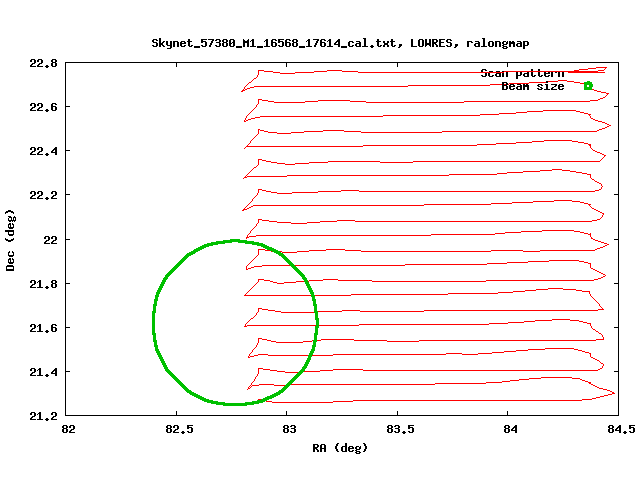This screenshot has width=640, height=480.
Task: Click the 22.4 tick label on Dec axis
Action: tap(41, 152)
